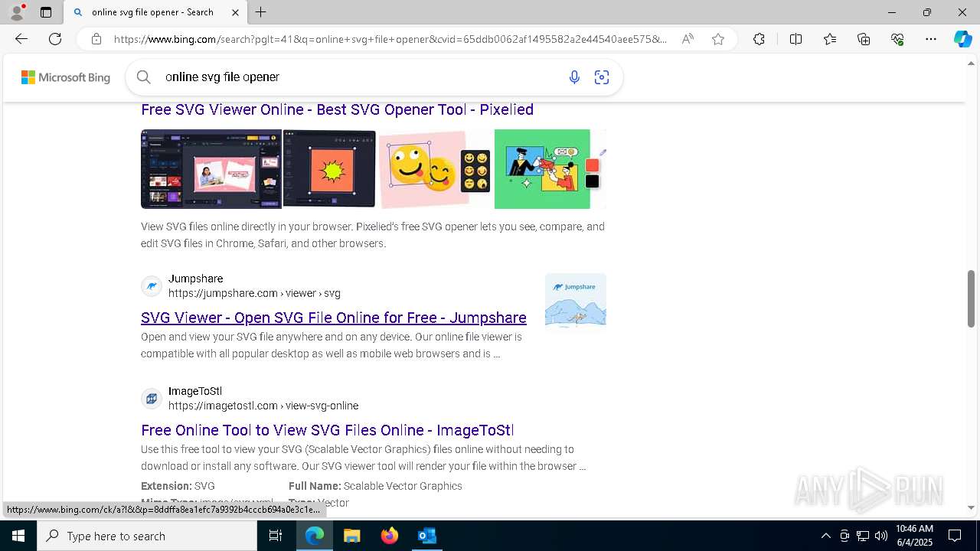Click the scrollbar up arrow
Image resolution: width=980 pixels, height=551 pixels.
coord(971,64)
